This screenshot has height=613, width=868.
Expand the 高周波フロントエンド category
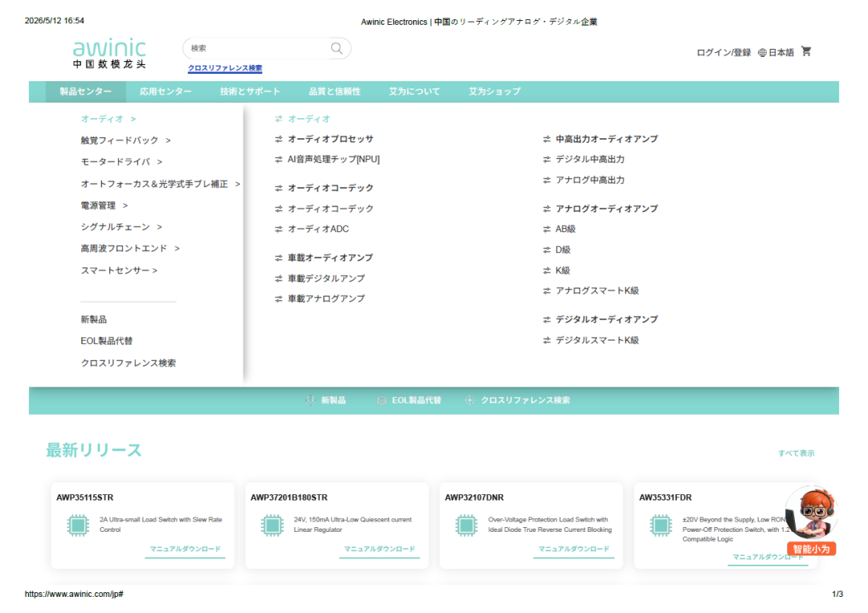click(130, 248)
